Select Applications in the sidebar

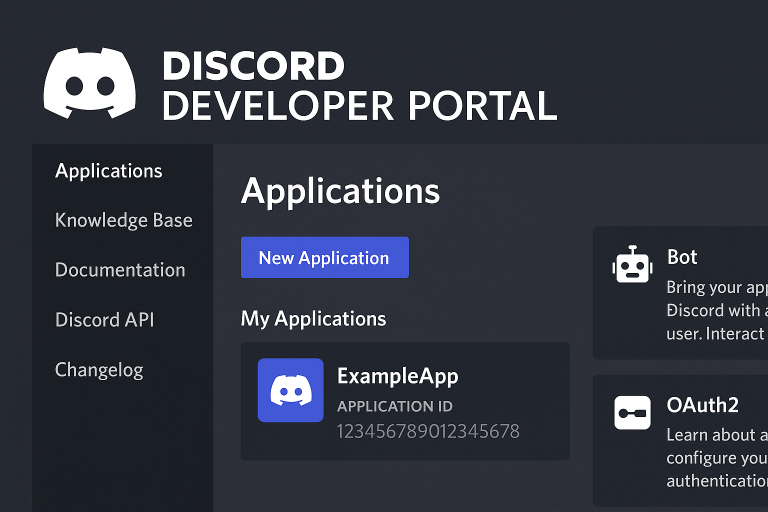109,171
